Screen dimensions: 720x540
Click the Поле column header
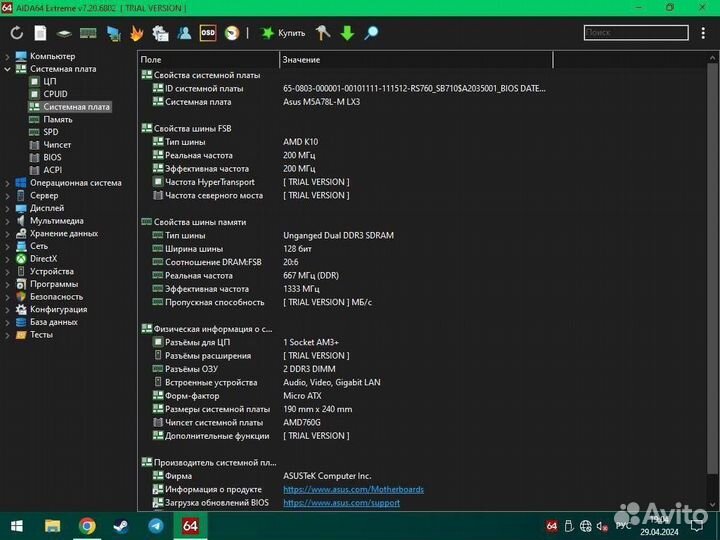pos(208,60)
